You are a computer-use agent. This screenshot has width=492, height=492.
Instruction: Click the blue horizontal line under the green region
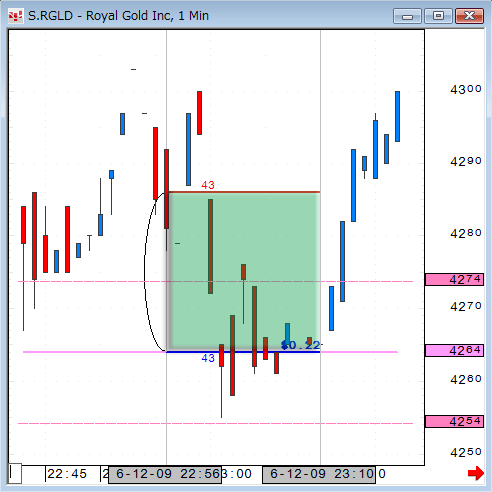(x=243, y=352)
